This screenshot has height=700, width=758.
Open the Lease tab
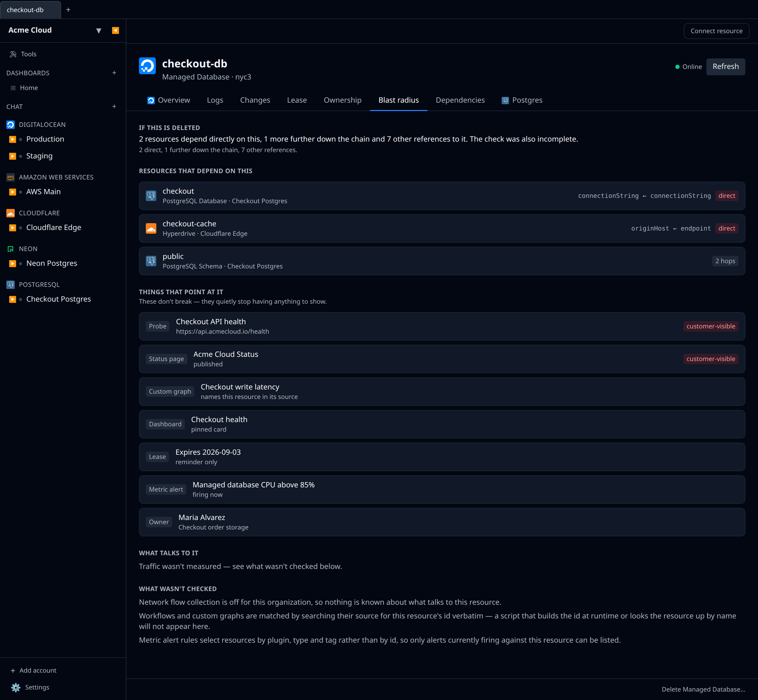(x=297, y=100)
